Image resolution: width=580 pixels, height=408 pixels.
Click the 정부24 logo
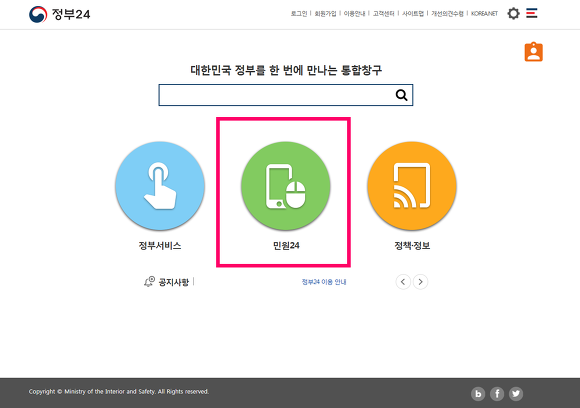coord(60,14)
